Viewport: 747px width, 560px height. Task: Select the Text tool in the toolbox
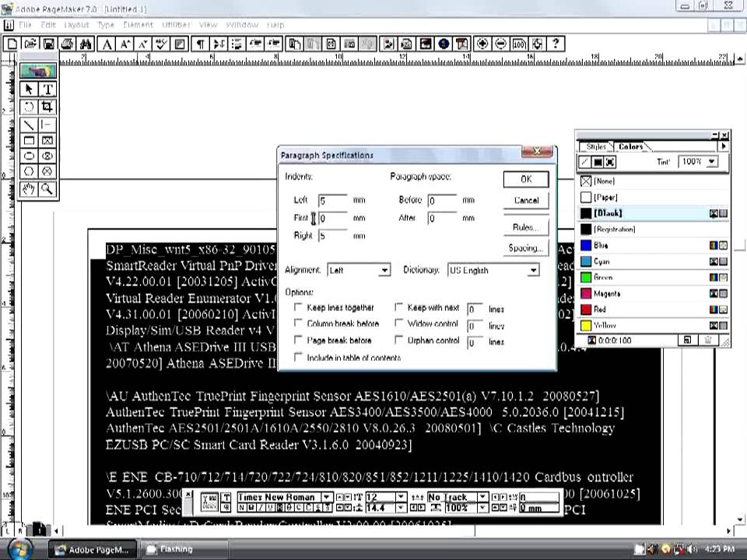click(x=47, y=89)
